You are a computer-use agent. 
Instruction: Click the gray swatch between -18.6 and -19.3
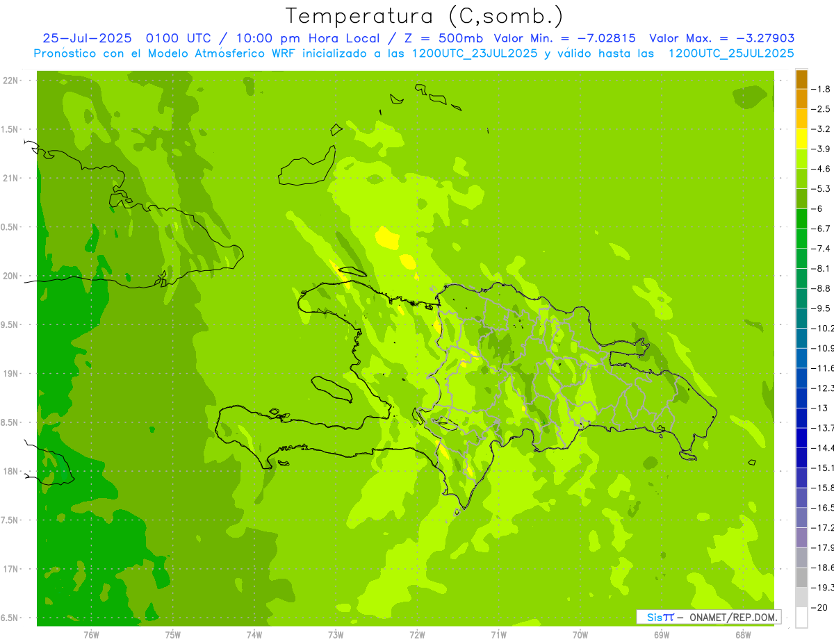[x=801, y=578]
